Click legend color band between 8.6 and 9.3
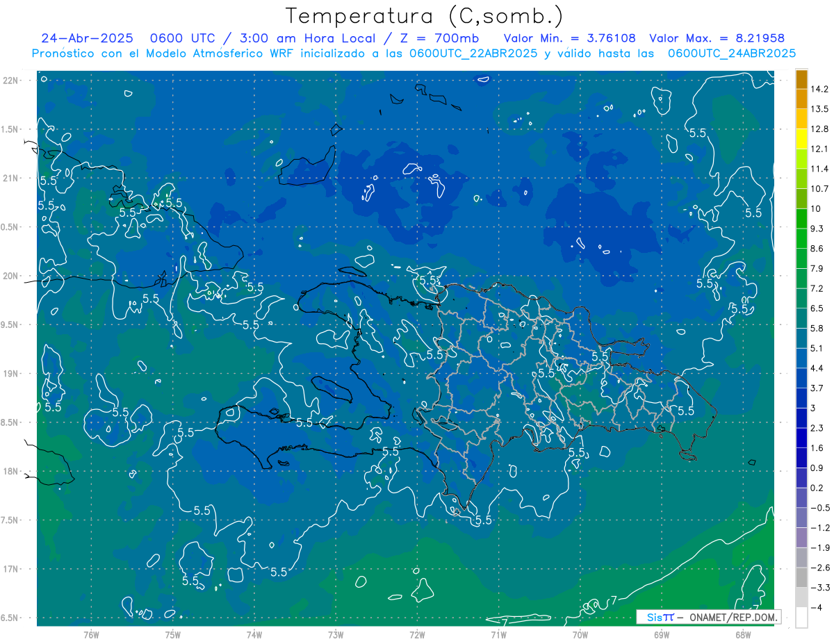This screenshot has height=644, width=834. (x=801, y=239)
